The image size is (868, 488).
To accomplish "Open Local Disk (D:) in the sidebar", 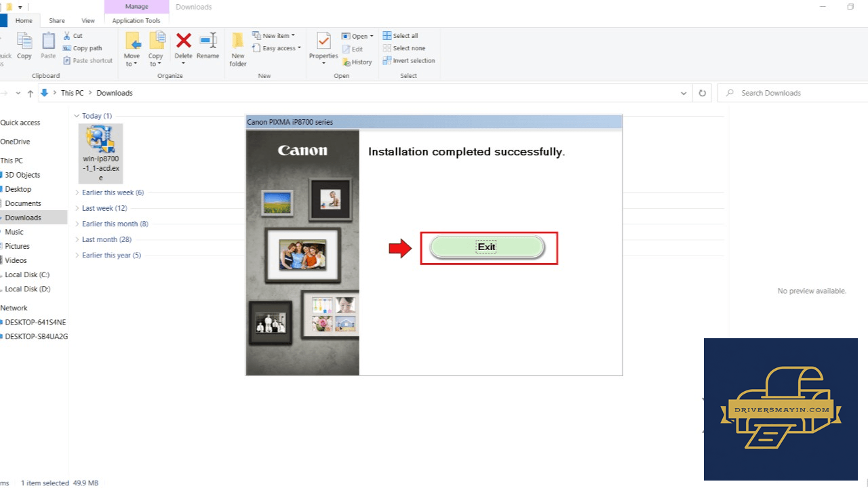I will (x=28, y=289).
